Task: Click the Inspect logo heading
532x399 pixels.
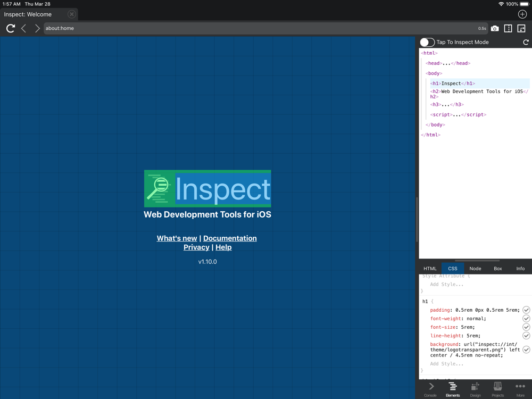Action: (x=207, y=189)
